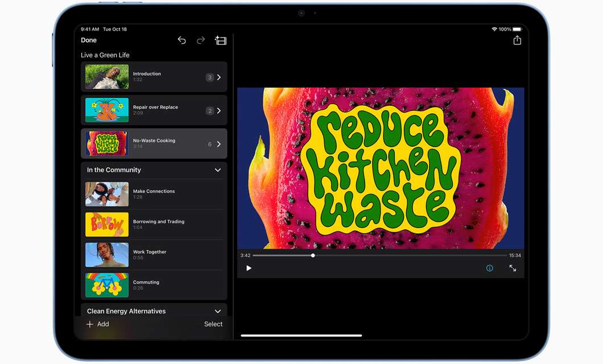Select the Introduction video thumbnail

[107, 77]
